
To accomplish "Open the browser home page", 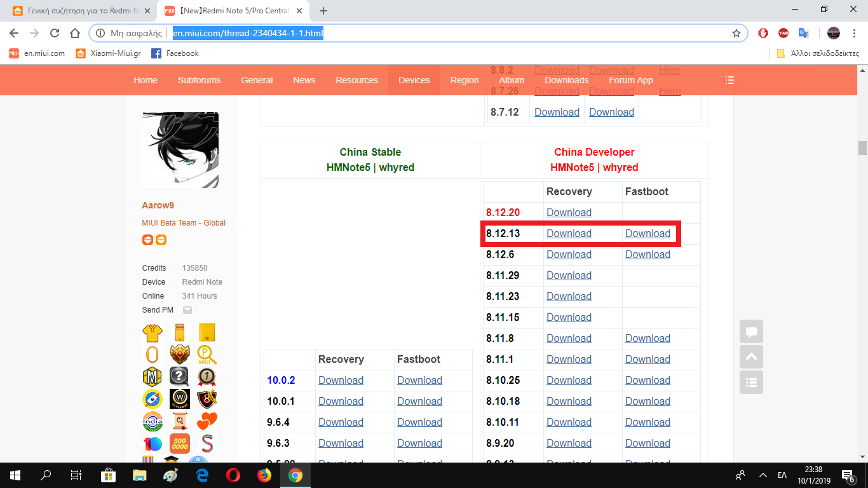I will 75,33.
